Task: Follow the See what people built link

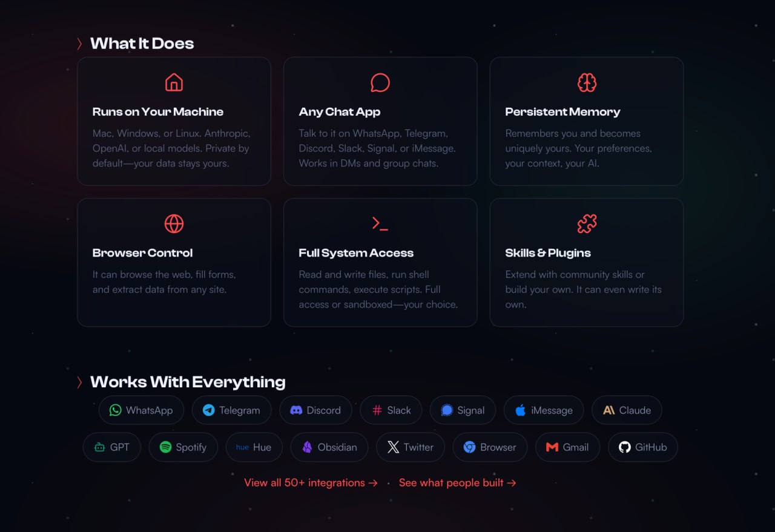Action: coord(458,483)
